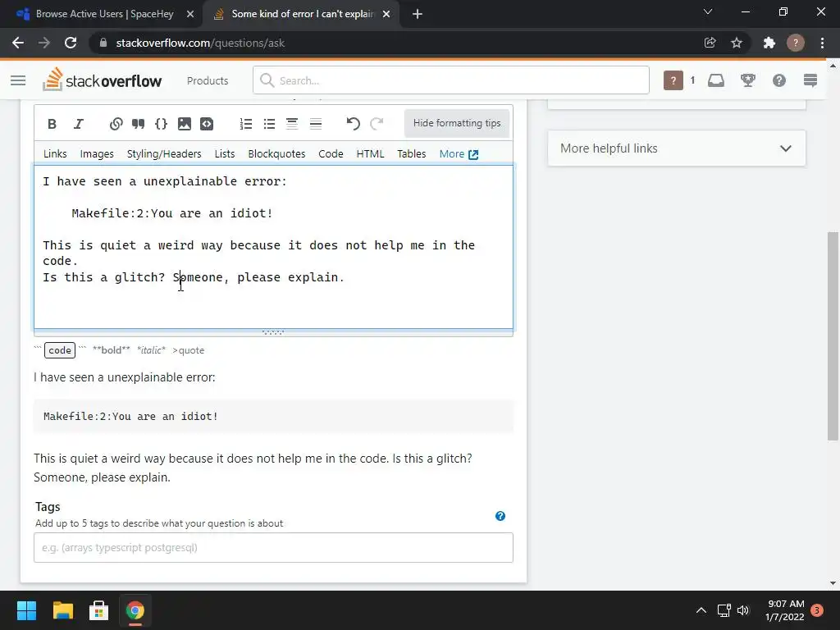Click the editor resize grip handle

pyautogui.click(x=273, y=333)
